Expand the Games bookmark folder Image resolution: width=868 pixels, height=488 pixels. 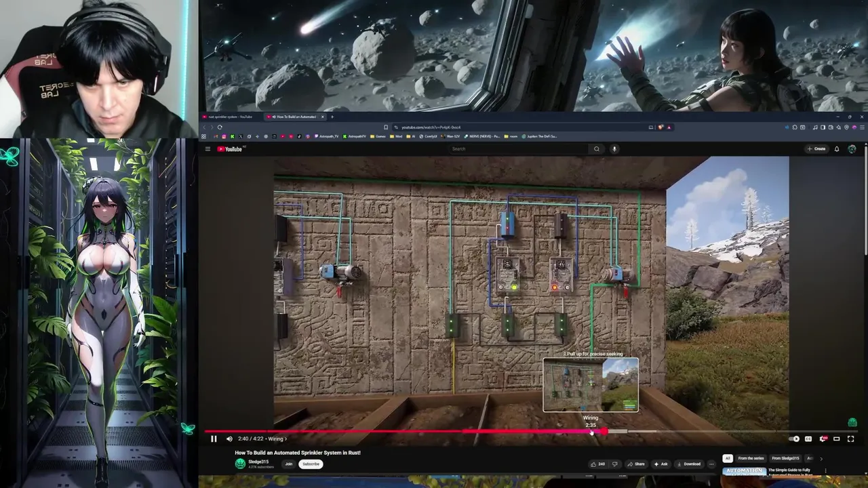pyautogui.click(x=378, y=136)
